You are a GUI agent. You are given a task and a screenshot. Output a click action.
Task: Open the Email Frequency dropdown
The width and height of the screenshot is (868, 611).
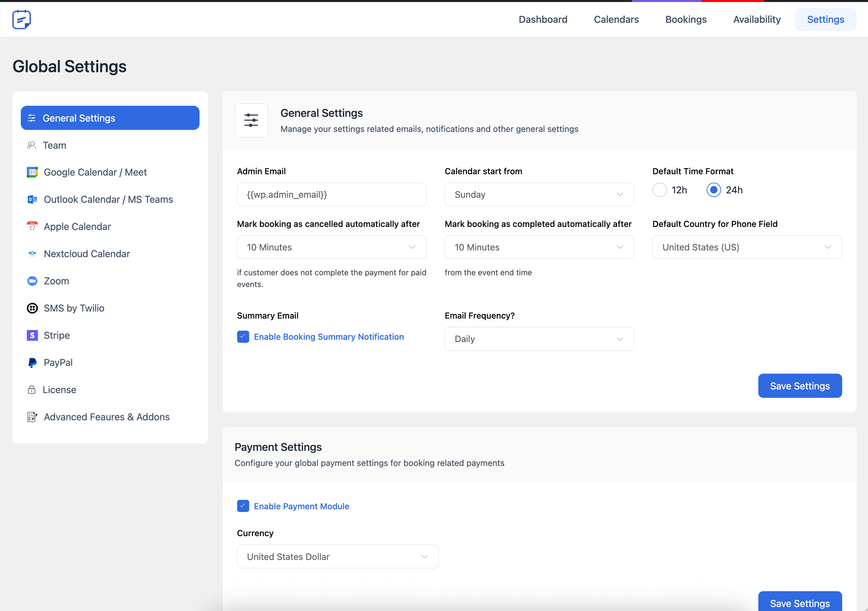tap(539, 339)
